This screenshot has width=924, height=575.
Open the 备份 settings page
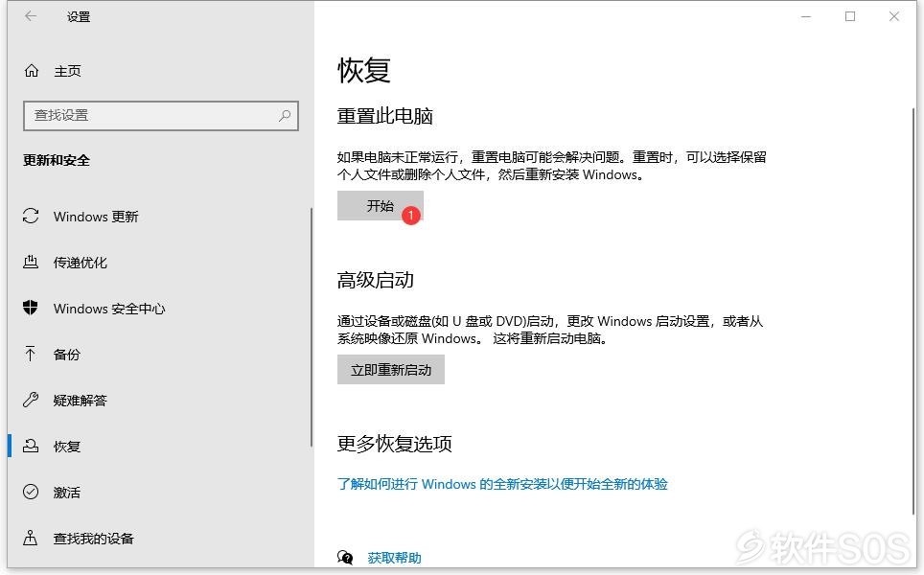click(x=66, y=354)
